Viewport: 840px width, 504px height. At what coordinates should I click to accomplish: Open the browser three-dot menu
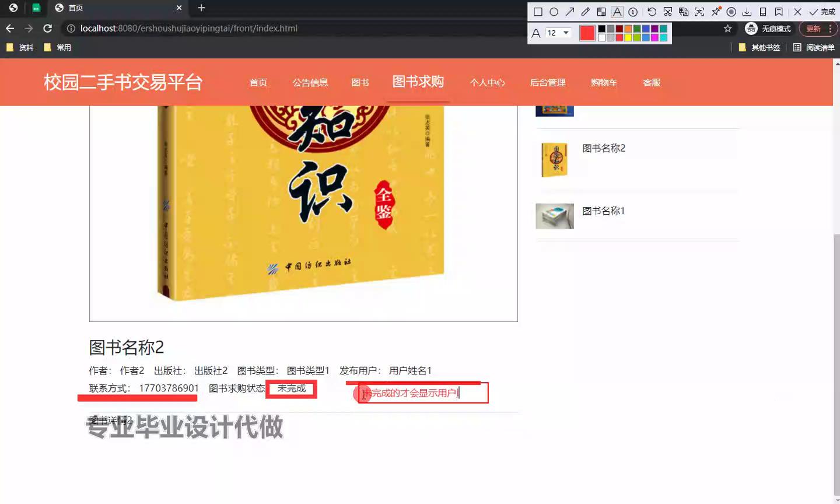[x=830, y=29]
